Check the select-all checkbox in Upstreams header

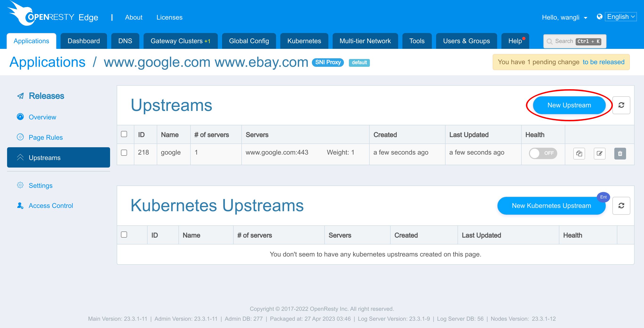[124, 134]
